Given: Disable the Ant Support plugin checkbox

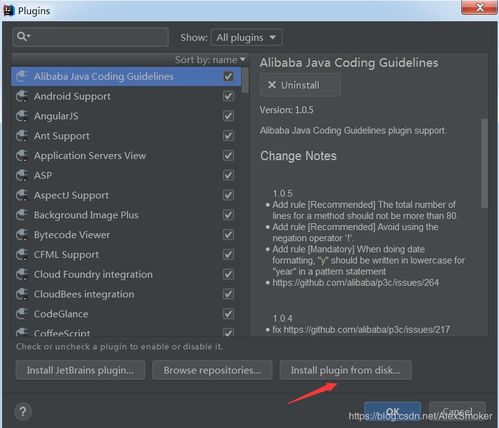Looking at the screenshot, I should (x=228, y=136).
